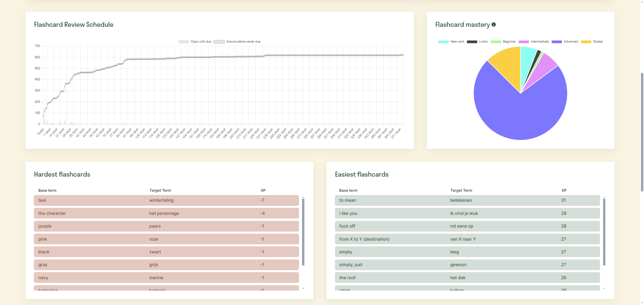644x305 pixels.
Task: Click Base term header in Easiest flashcards
Action: pyautogui.click(x=348, y=190)
